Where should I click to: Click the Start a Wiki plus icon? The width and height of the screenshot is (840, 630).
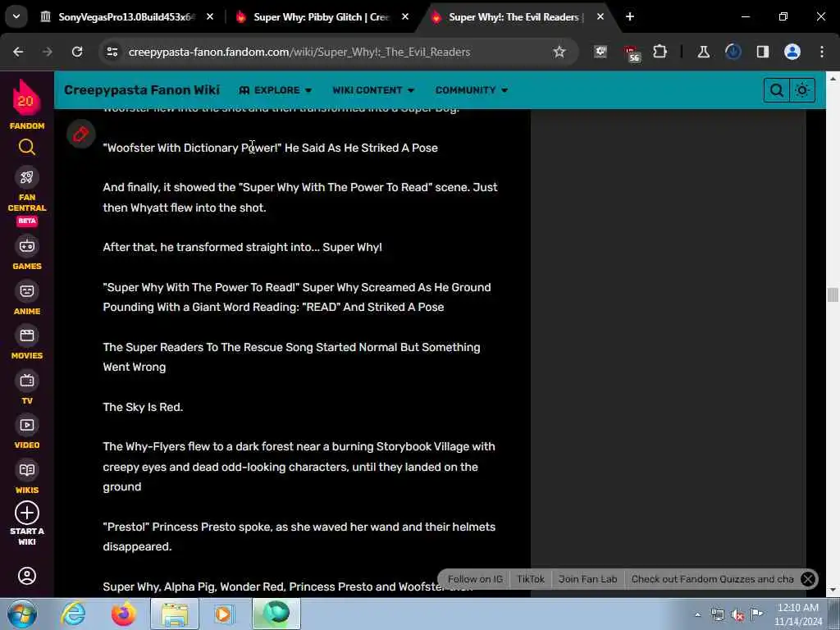[x=27, y=513]
